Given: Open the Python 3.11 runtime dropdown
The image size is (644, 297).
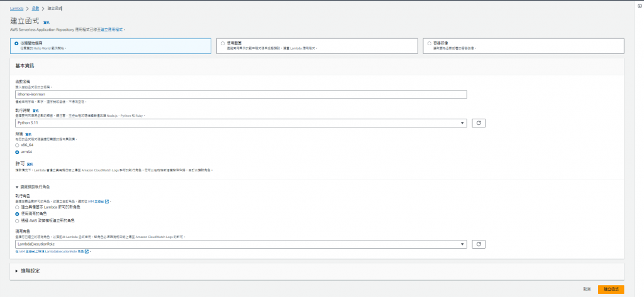Looking at the screenshot, I should [x=241, y=122].
